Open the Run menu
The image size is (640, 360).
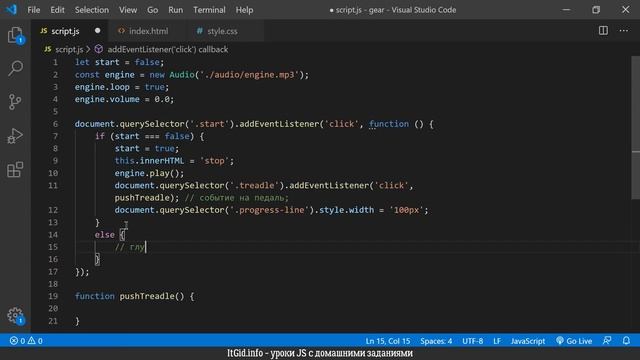tap(176, 10)
